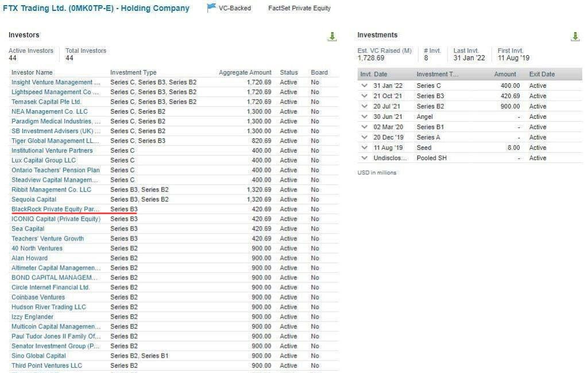The height and width of the screenshot is (373, 588).
Task: Download the Investors table data
Action: click(x=332, y=36)
